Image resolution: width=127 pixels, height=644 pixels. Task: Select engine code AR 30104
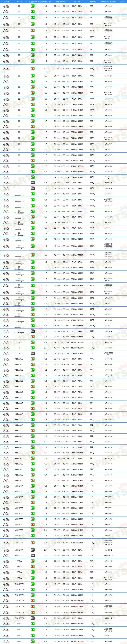(x=108, y=365)
